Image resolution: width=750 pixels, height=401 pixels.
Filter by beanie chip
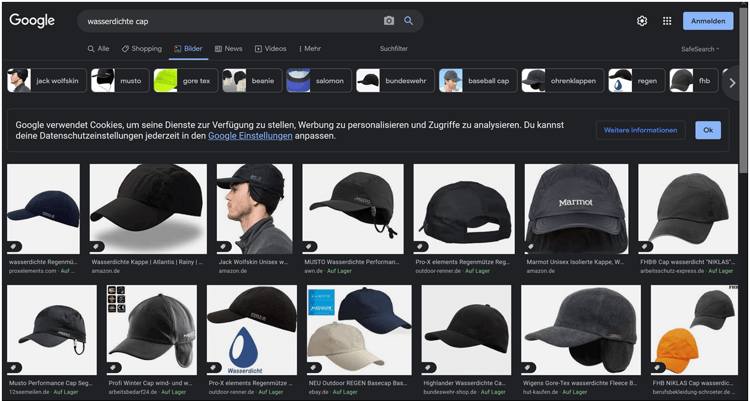click(x=252, y=80)
